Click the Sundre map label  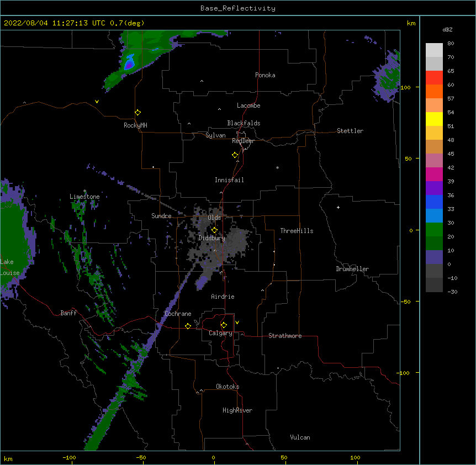[161, 216]
